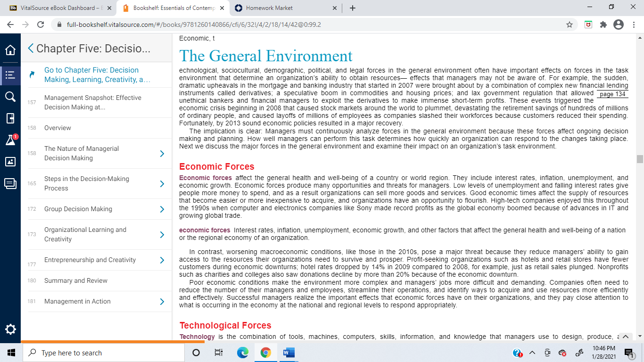Expand Group Decision Making section

click(x=162, y=209)
